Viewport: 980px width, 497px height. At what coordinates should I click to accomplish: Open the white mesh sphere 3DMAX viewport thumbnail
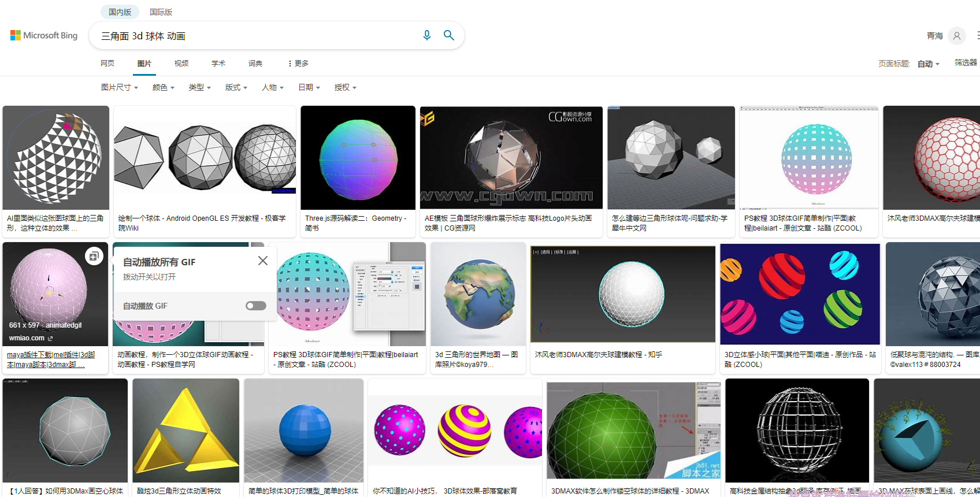click(x=623, y=294)
